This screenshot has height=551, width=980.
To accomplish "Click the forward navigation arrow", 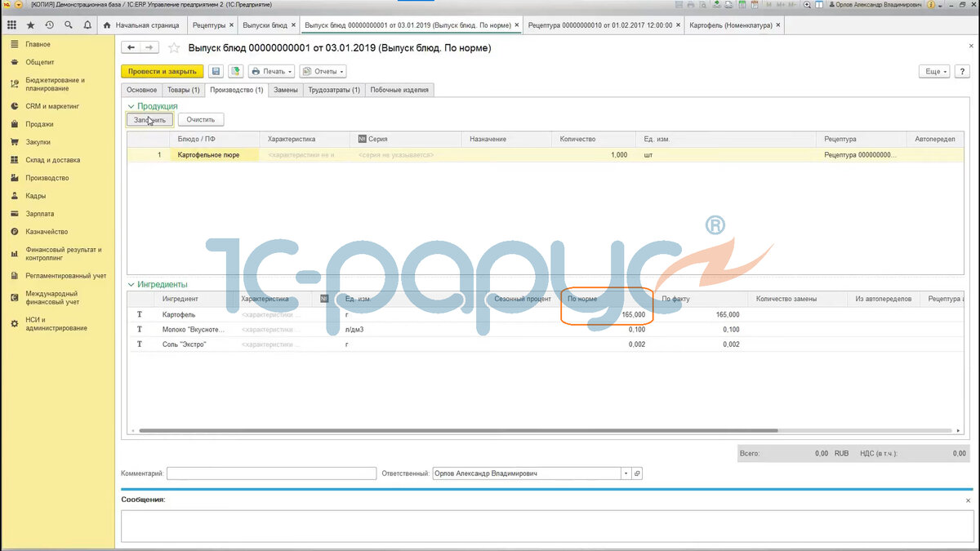I will tap(149, 48).
